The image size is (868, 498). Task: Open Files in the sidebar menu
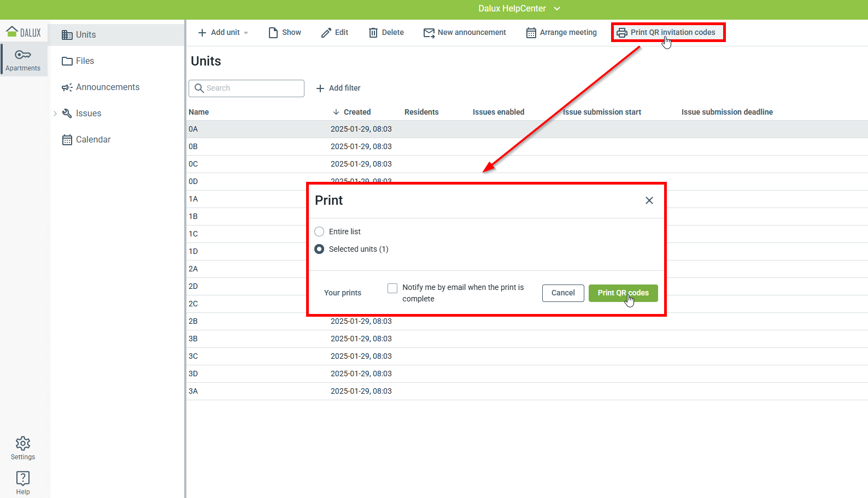pos(85,61)
